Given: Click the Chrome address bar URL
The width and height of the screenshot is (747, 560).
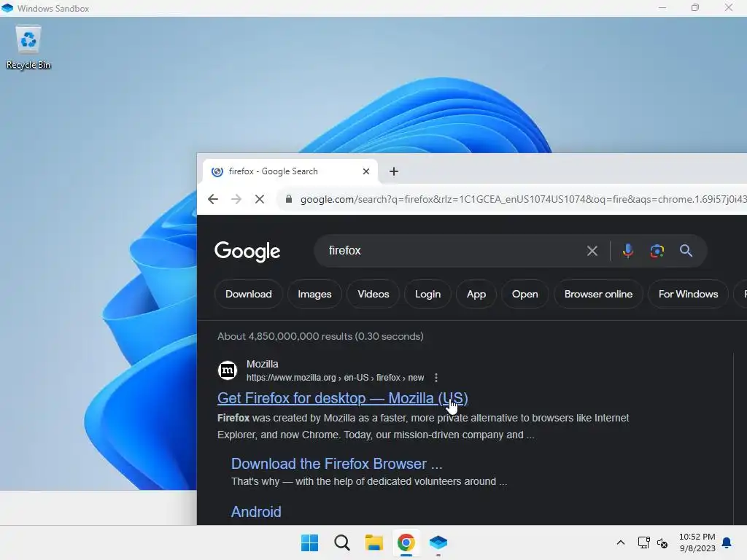Looking at the screenshot, I should pos(523,199).
